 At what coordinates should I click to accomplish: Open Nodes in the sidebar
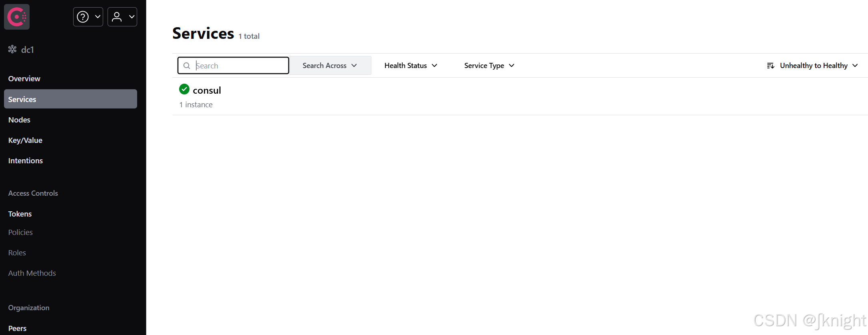[x=19, y=120]
